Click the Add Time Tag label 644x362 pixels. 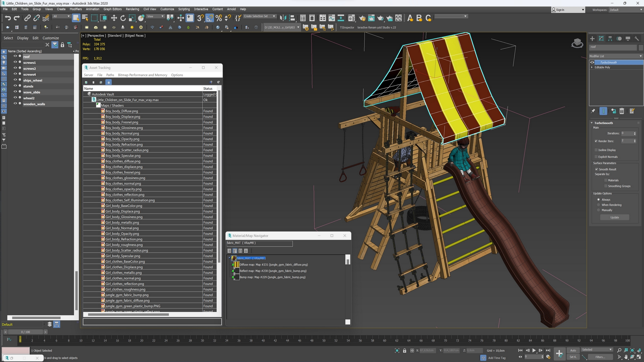(x=497, y=358)
